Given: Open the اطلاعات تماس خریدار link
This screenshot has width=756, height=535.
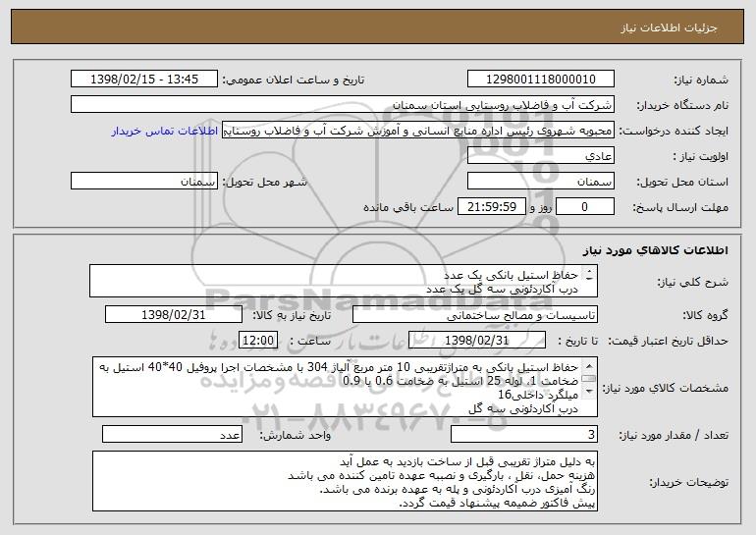Looking at the screenshot, I should pos(164,132).
